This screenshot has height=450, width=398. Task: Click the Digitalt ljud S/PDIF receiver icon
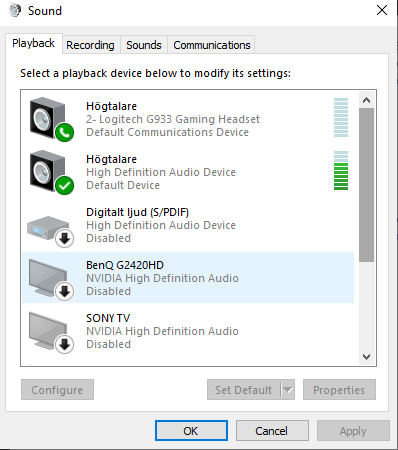[50, 231]
